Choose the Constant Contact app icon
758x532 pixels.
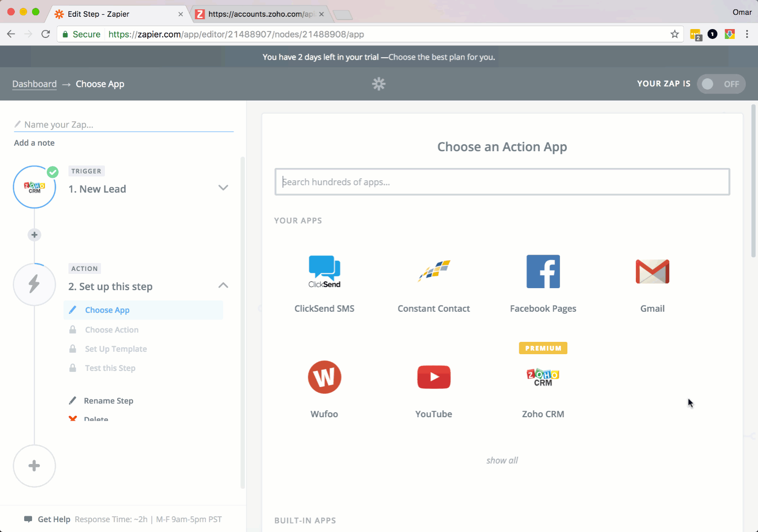pyautogui.click(x=434, y=271)
